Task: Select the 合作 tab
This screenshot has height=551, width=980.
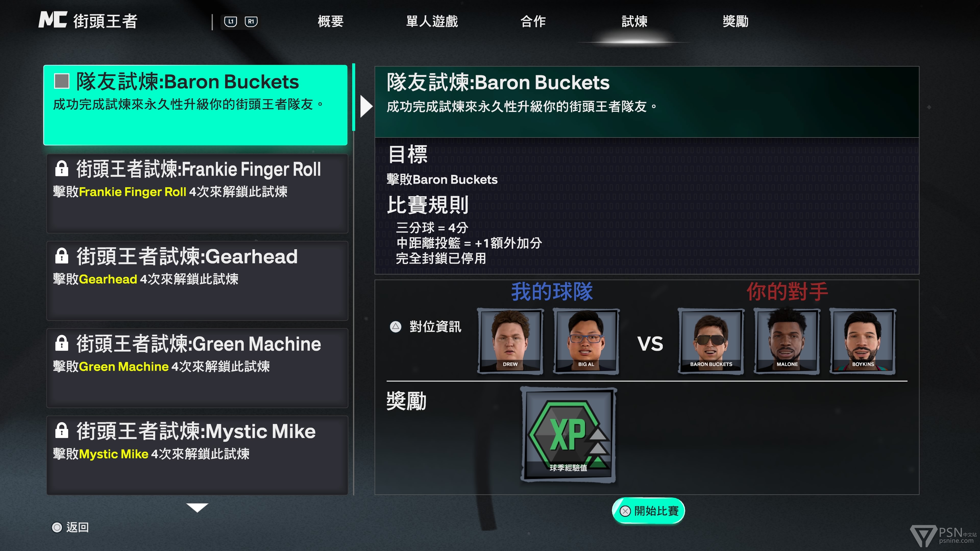Action: coord(533,21)
